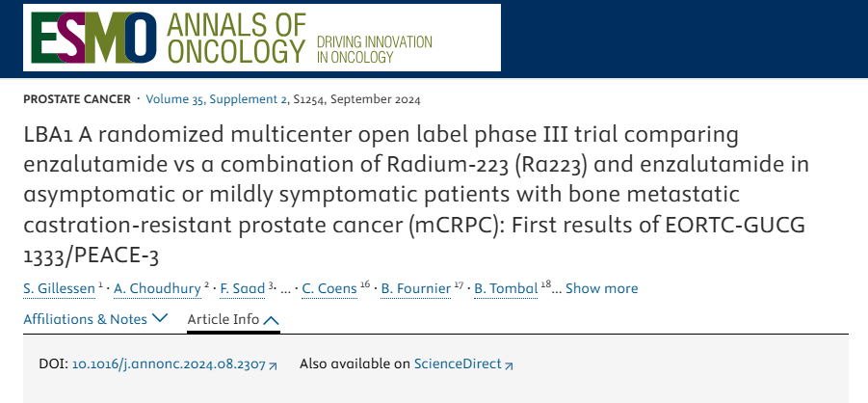The width and height of the screenshot is (868, 403).
Task: Click the Driving Innovation in Oncology tagline
Action: point(374,49)
